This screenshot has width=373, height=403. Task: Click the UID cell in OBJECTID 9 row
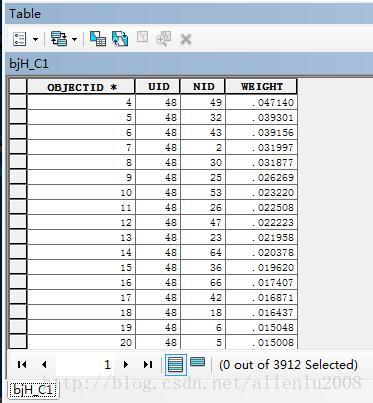158,177
